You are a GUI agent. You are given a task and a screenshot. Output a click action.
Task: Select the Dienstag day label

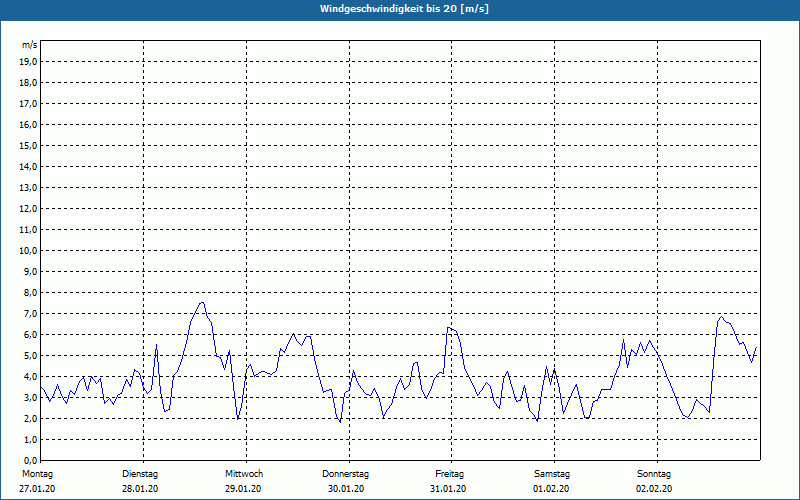[140, 474]
